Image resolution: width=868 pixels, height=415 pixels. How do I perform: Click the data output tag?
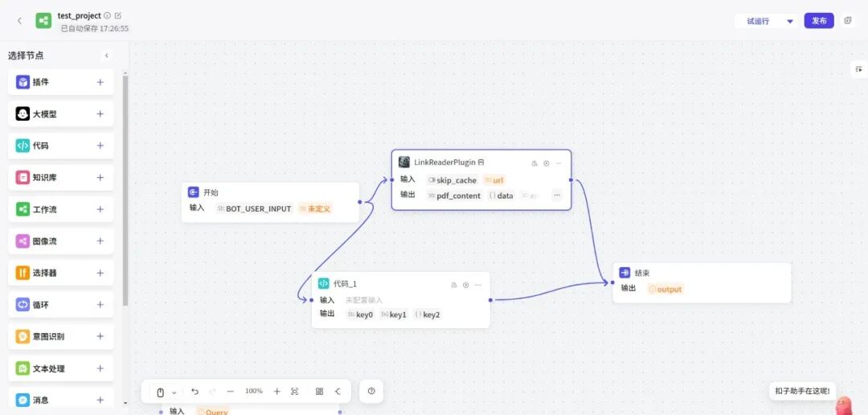coord(502,195)
